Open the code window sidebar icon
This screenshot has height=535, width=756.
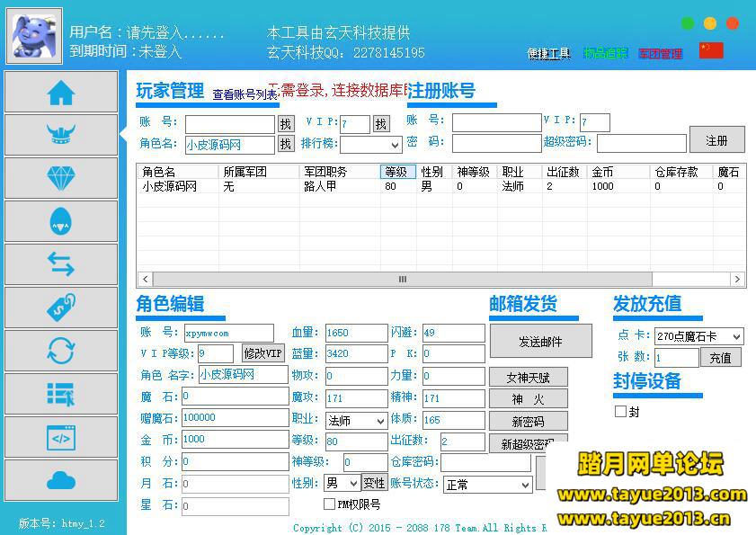(x=61, y=437)
